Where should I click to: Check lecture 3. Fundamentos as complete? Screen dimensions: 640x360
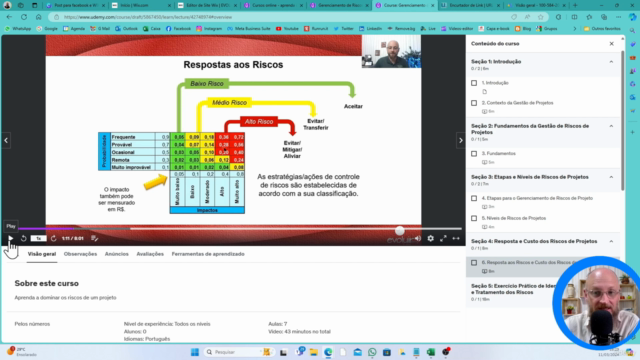pyautogui.click(x=474, y=153)
